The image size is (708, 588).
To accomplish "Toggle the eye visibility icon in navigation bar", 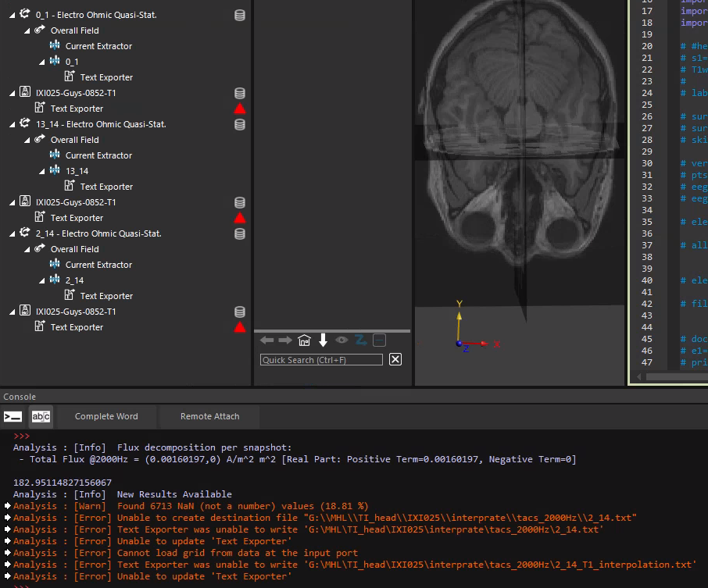I will click(x=341, y=340).
